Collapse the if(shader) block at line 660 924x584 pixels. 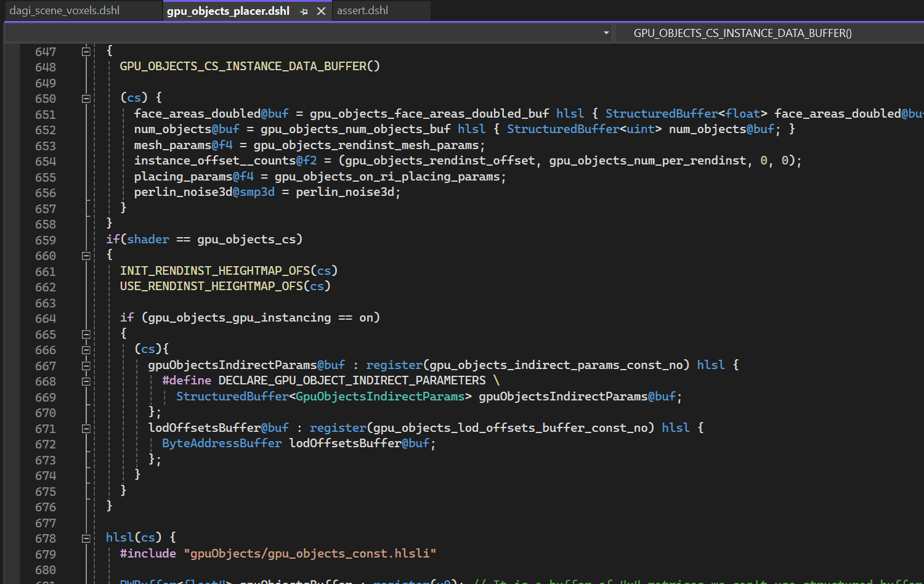click(86, 255)
